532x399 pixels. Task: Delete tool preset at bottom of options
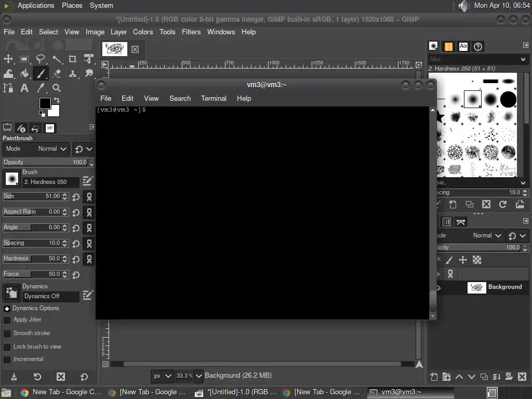point(61,377)
